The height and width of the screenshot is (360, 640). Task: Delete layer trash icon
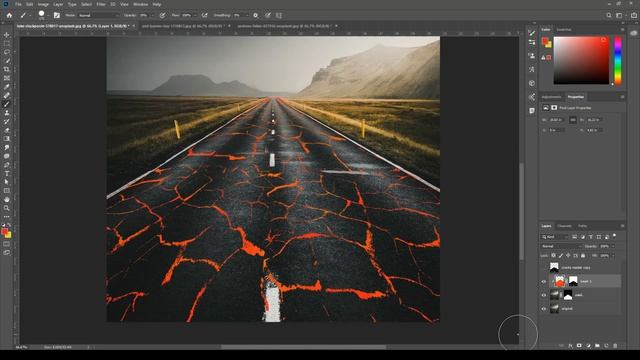point(615,346)
